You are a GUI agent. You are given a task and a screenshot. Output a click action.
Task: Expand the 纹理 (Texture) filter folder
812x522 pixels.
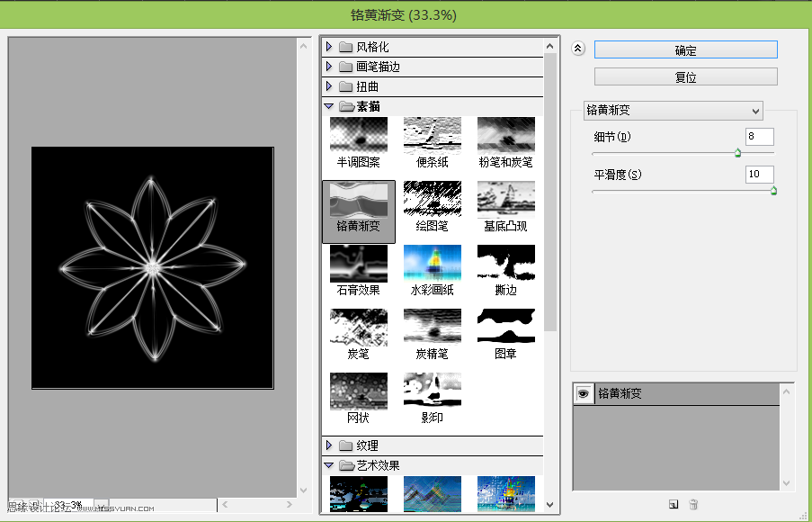(329, 444)
